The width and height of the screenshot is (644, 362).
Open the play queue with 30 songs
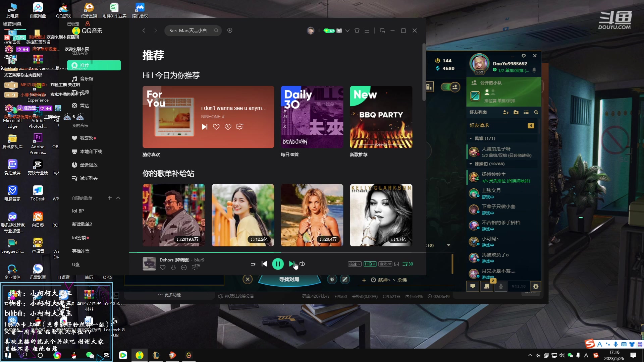tap(408, 264)
